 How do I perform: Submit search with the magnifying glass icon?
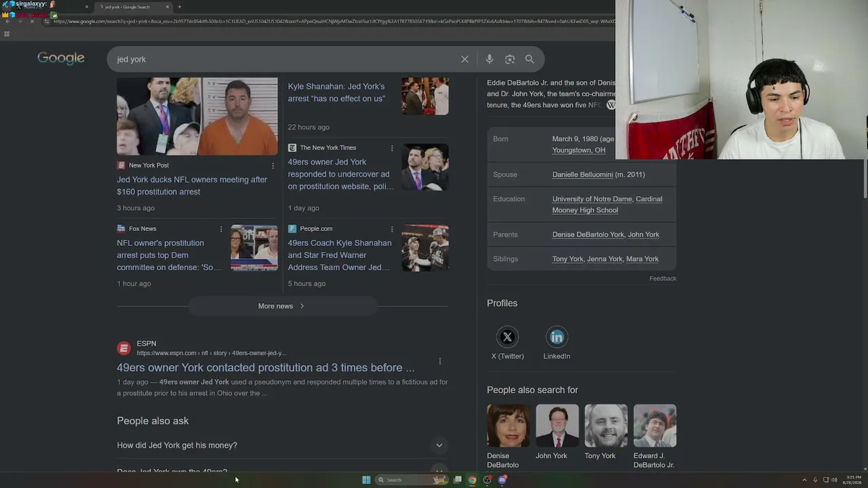click(530, 59)
